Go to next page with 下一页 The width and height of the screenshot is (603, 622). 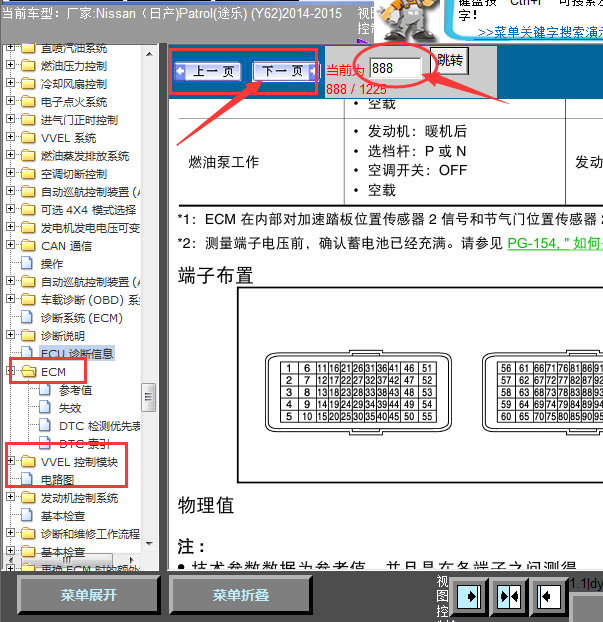286,71
